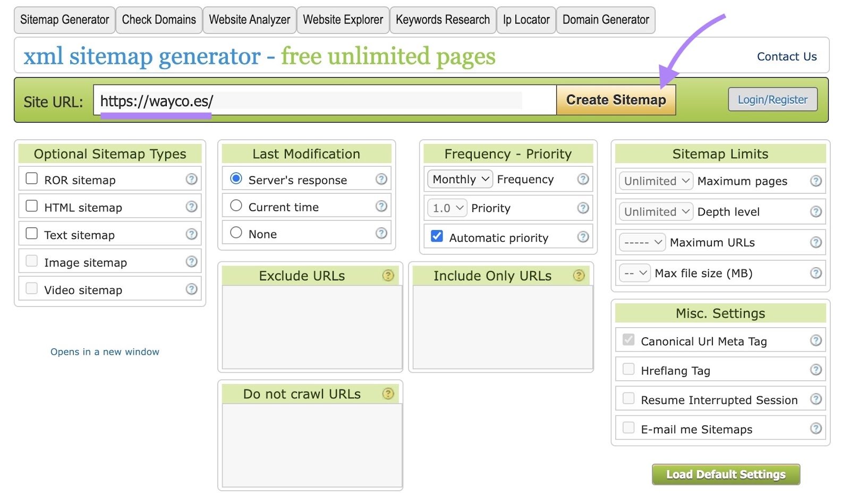
Task: Select the Current time radio button
Action: click(236, 206)
